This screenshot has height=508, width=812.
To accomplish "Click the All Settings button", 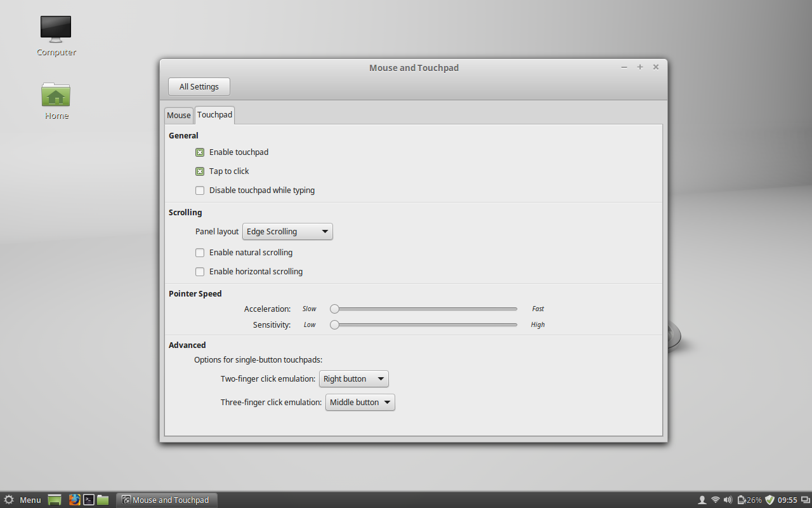I will pos(199,87).
